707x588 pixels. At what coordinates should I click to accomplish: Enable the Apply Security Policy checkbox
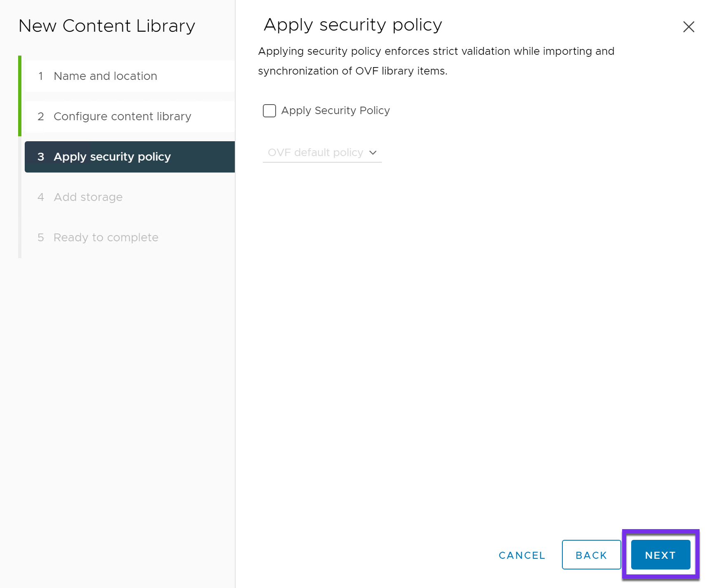tap(269, 110)
